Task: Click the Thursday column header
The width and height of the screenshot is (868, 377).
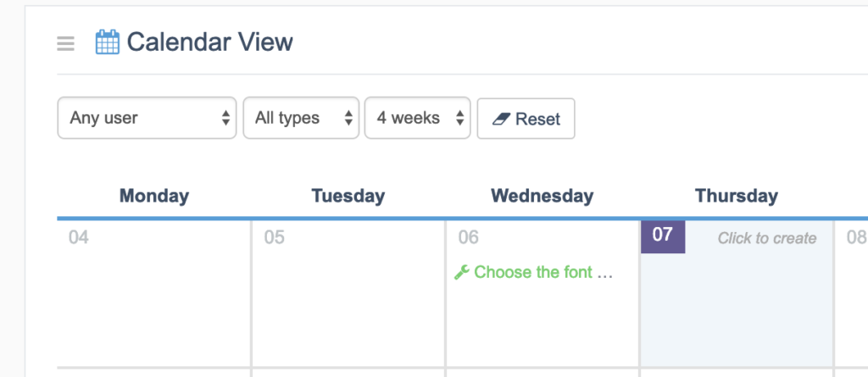Action: [736, 196]
